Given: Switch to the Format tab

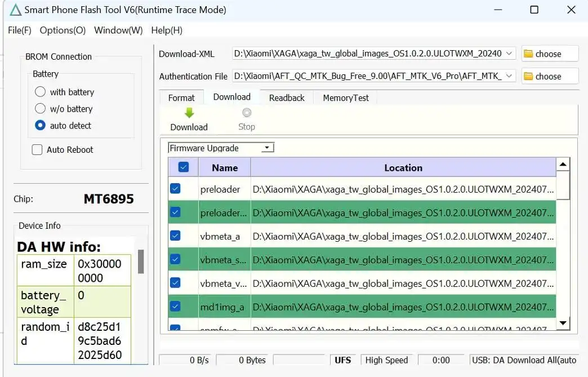Looking at the screenshot, I should pos(181,98).
